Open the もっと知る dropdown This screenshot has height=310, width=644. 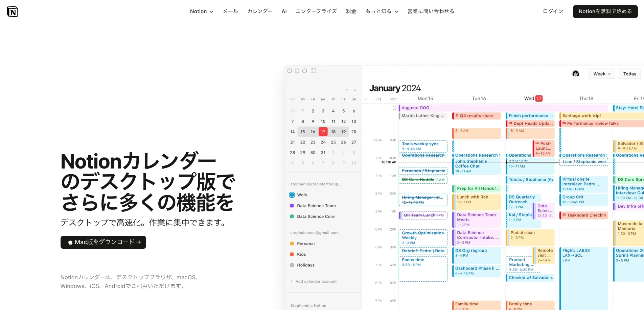[x=382, y=11]
